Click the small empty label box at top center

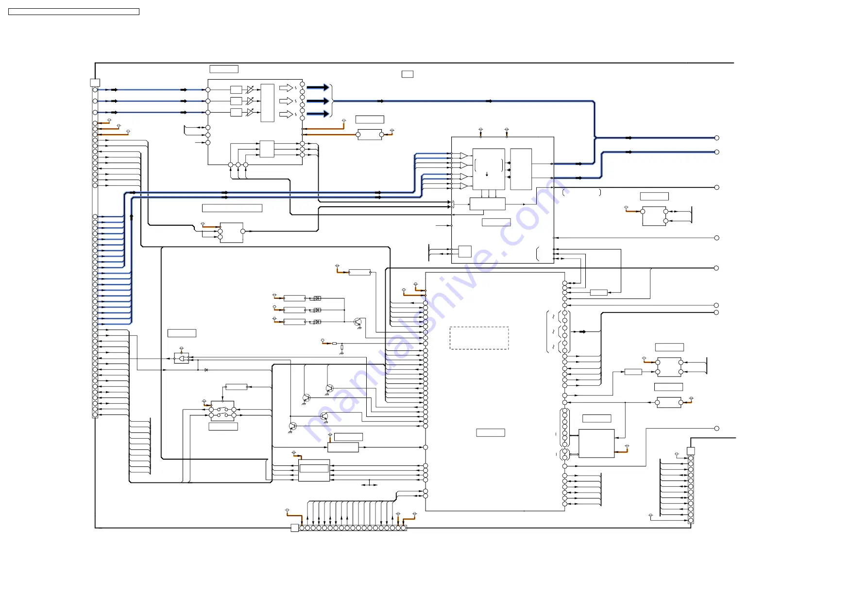[408, 74]
